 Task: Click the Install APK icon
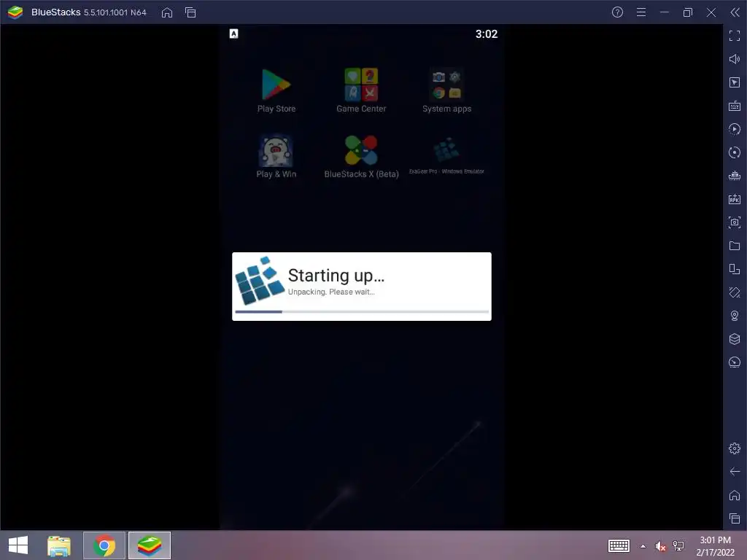[735, 199]
